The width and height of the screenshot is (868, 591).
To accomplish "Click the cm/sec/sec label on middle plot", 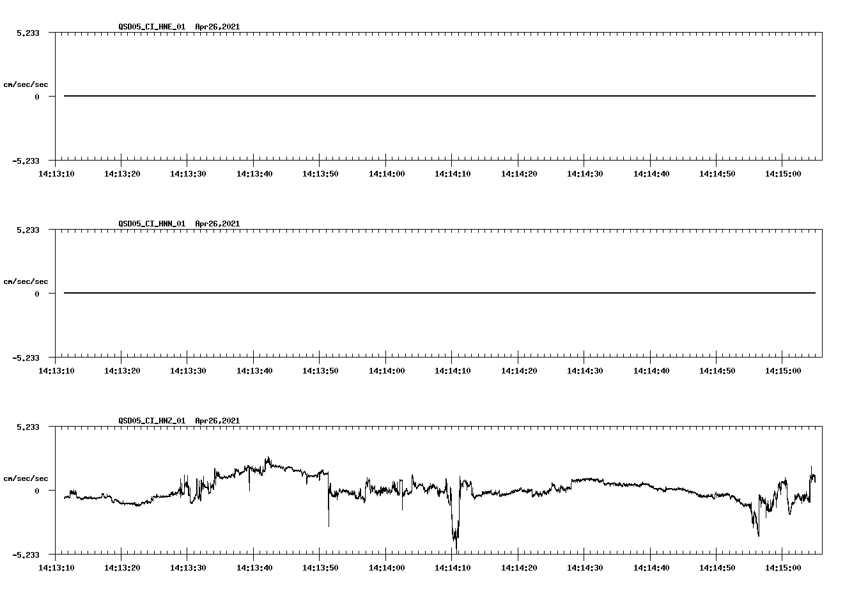I will click(x=27, y=280).
